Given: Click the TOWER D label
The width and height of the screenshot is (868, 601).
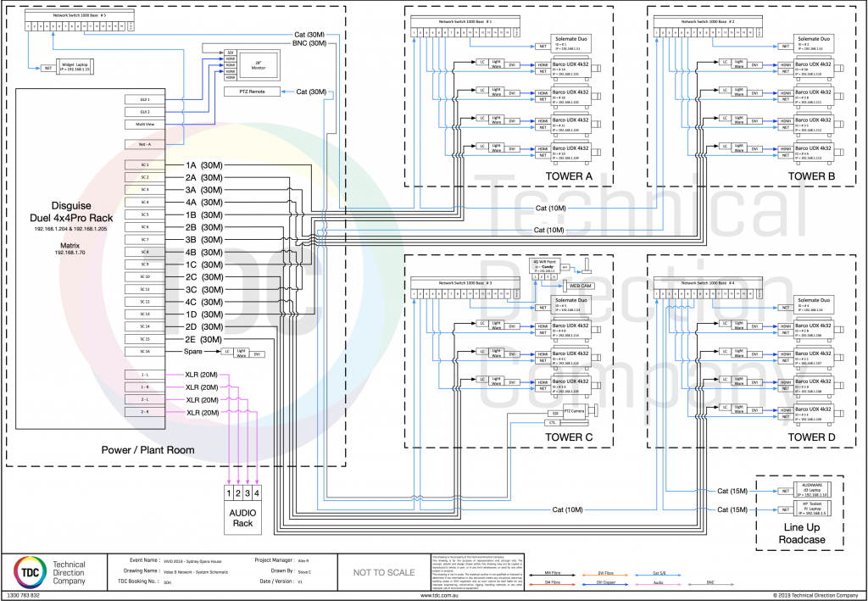Looking at the screenshot, I should click(x=811, y=437).
